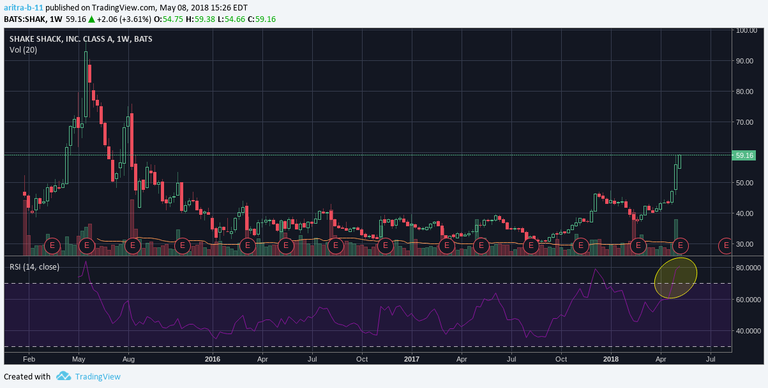Open author aritra-b-11 profile link

[23, 7]
